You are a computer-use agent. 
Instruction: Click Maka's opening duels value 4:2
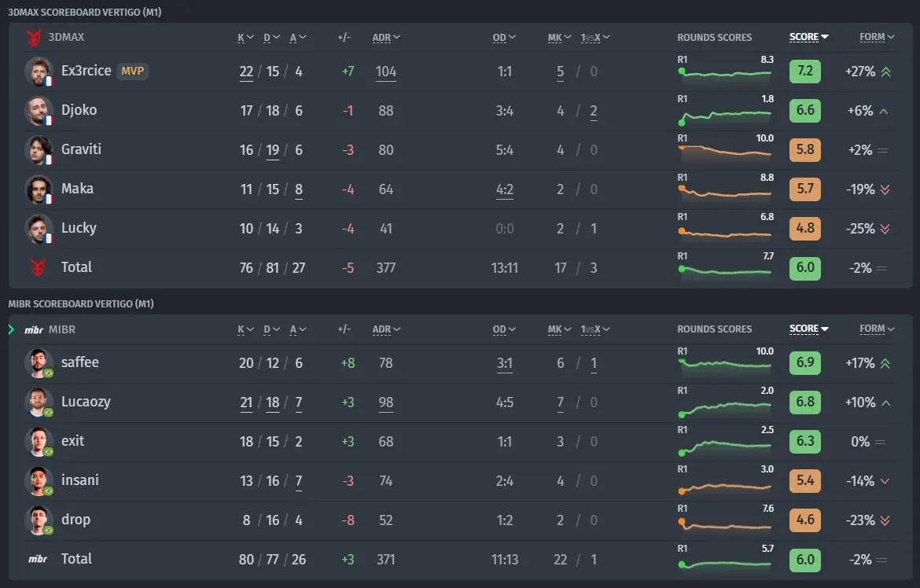(505, 189)
